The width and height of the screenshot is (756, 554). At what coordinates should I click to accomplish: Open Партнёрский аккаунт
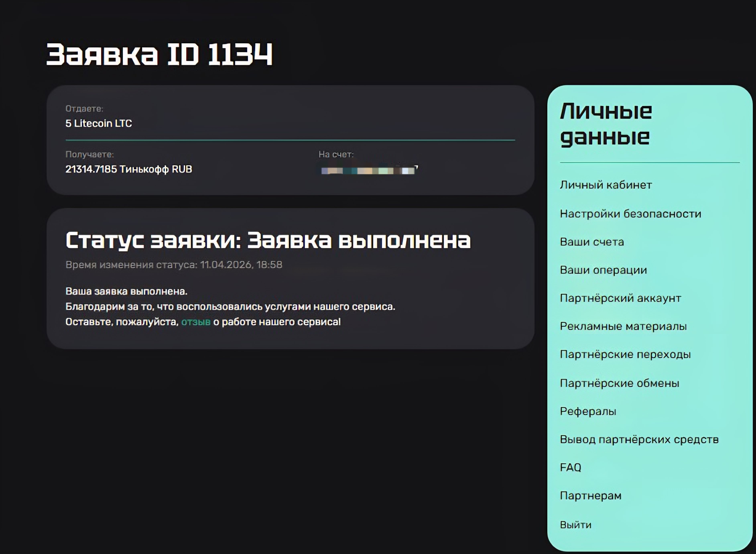(x=620, y=298)
